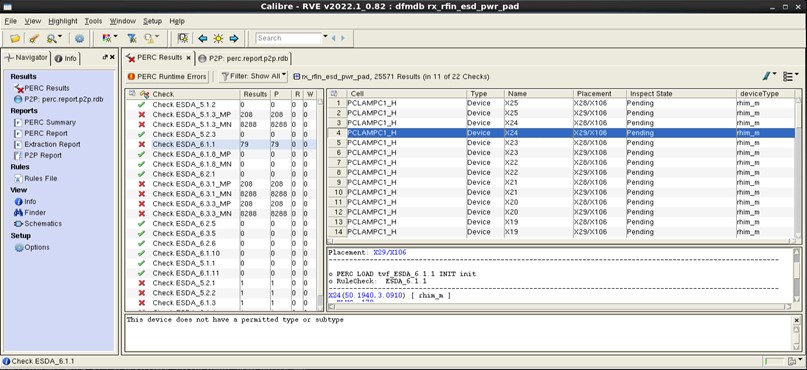Open the list view options icon

click(788, 76)
